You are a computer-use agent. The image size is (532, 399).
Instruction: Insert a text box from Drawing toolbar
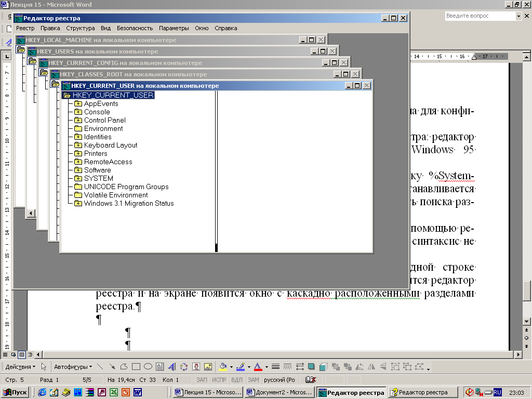160,367
